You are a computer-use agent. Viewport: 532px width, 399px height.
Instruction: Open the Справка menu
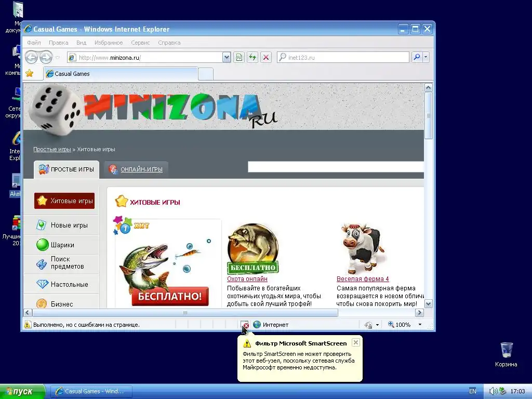pos(169,43)
